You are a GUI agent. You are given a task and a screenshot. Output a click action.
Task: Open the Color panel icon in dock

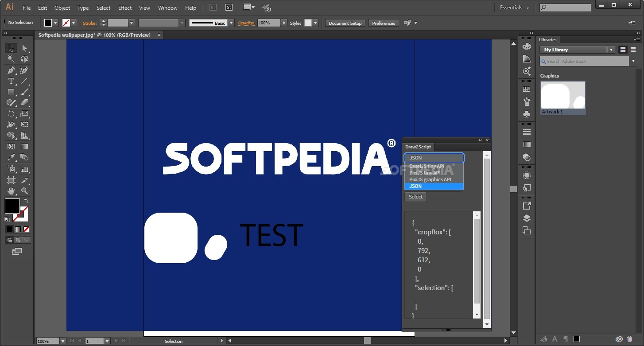click(x=527, y=46)
